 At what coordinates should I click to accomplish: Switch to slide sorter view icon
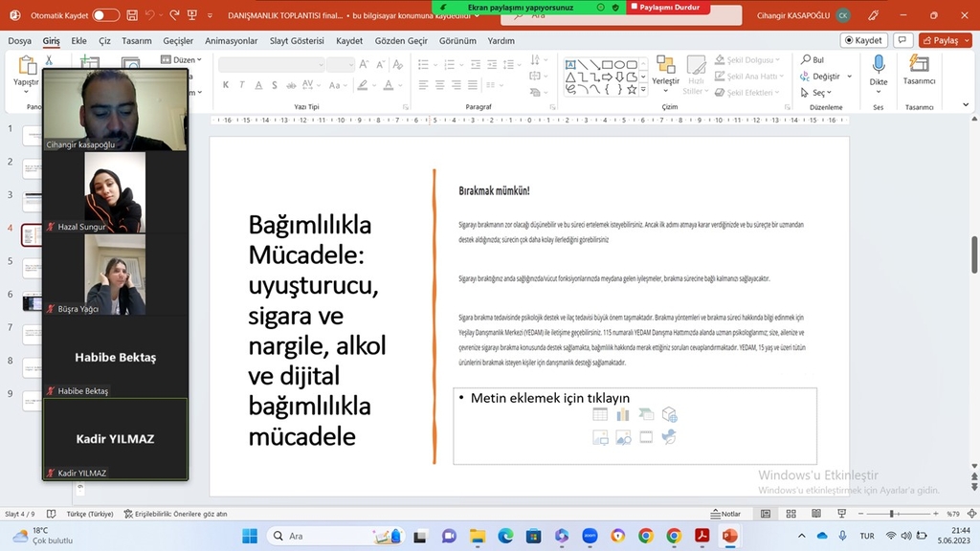[x=791, y=514]
